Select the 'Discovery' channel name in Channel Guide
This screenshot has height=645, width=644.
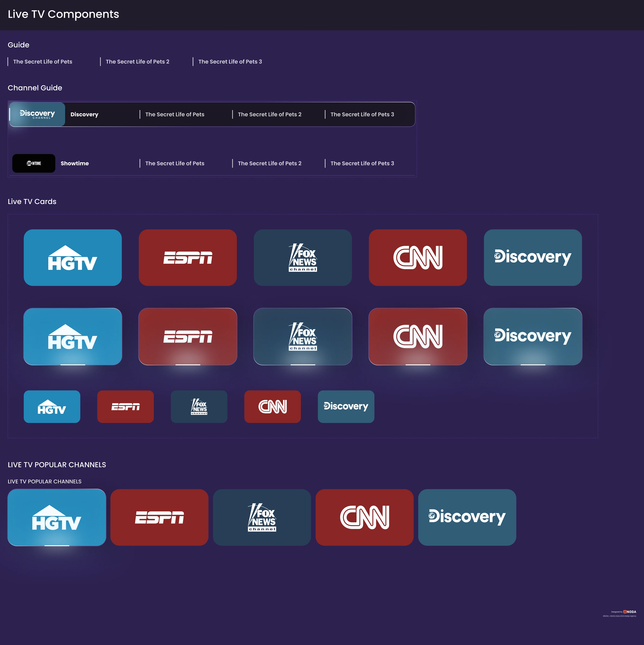(84, 114)
